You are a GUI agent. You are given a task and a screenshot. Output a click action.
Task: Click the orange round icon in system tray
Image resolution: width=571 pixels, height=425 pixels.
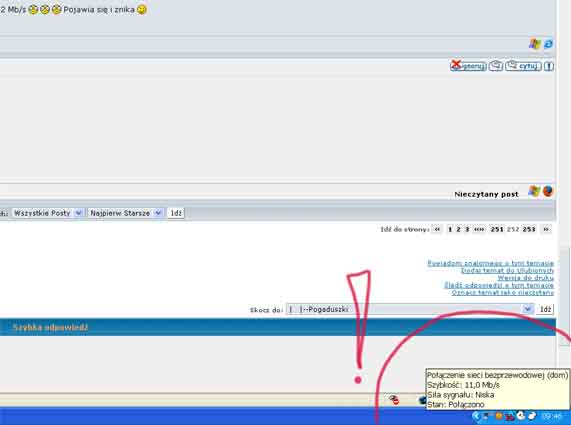click(x=499, y=416)
